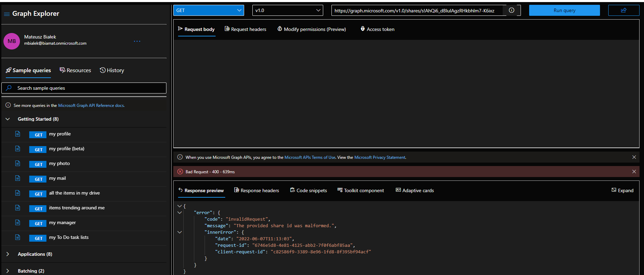Open the History tab
Image resolution: width=644 pixels, height=275 pixels.
(112, 70)
